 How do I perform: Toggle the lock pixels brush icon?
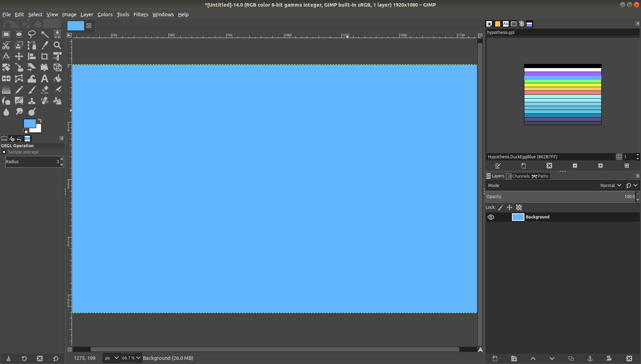point(500,207)
